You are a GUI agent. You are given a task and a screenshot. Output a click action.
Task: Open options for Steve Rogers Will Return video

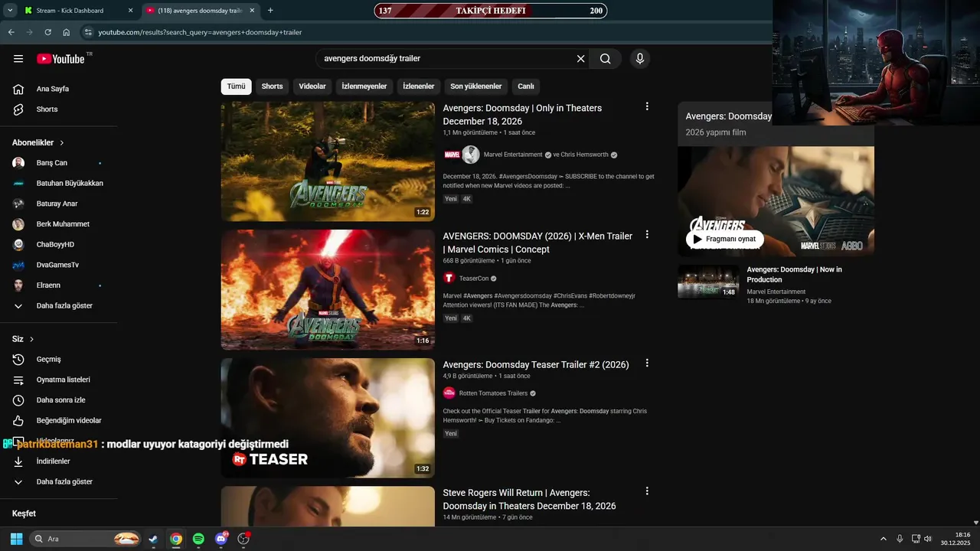(647, 491)
